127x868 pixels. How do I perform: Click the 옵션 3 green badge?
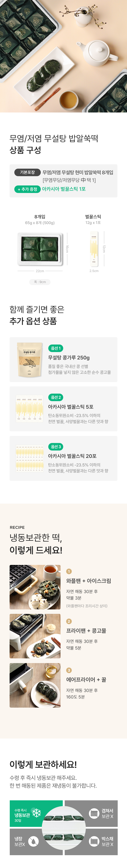click(56, 447)
